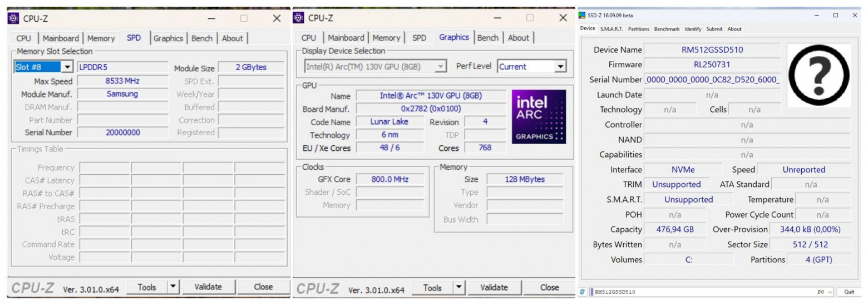Select the SPD tab in the left CPU-Z window
Image resolution: width=868 pixels, height=305 pixels.
(134, 38)
